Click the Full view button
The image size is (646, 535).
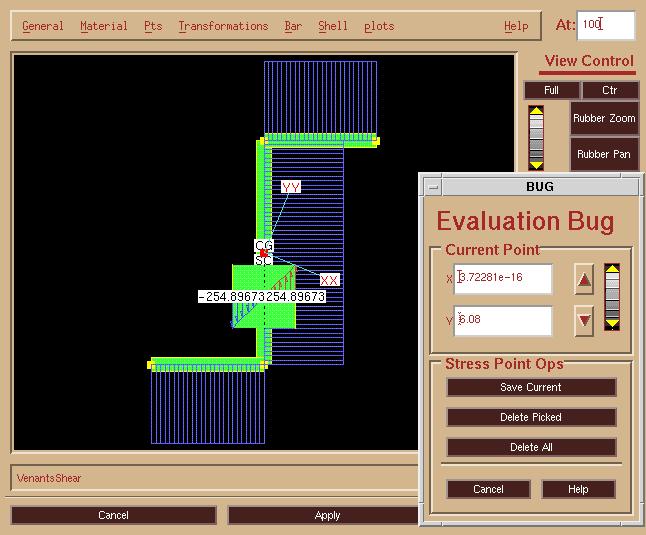(551, 90)
